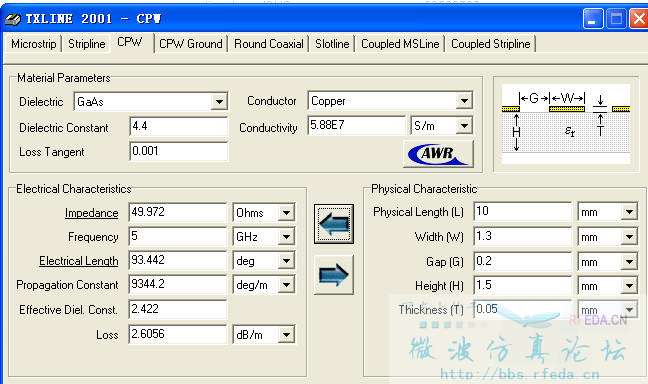Open the Round Coaxial tab
The width and height of the screenshot is (648, 384).
tap(269, 44)
